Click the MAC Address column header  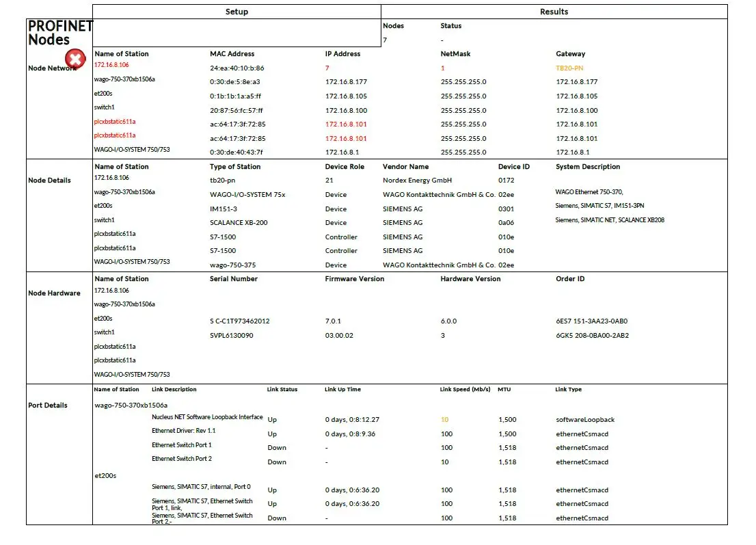(x=232, y=54)
